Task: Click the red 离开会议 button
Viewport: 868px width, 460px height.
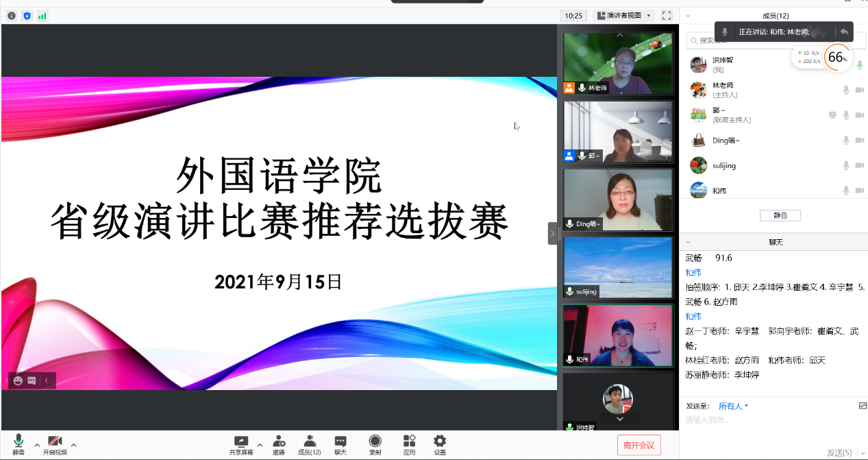Action: pos(639,445)
